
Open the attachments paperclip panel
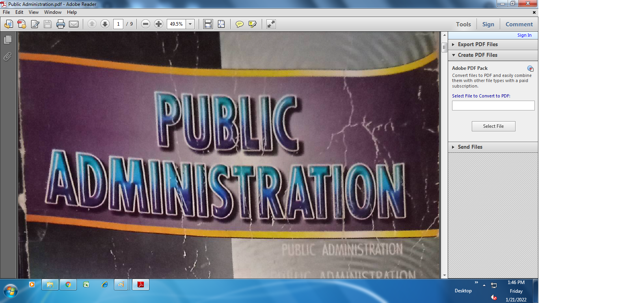coord(7,57)
